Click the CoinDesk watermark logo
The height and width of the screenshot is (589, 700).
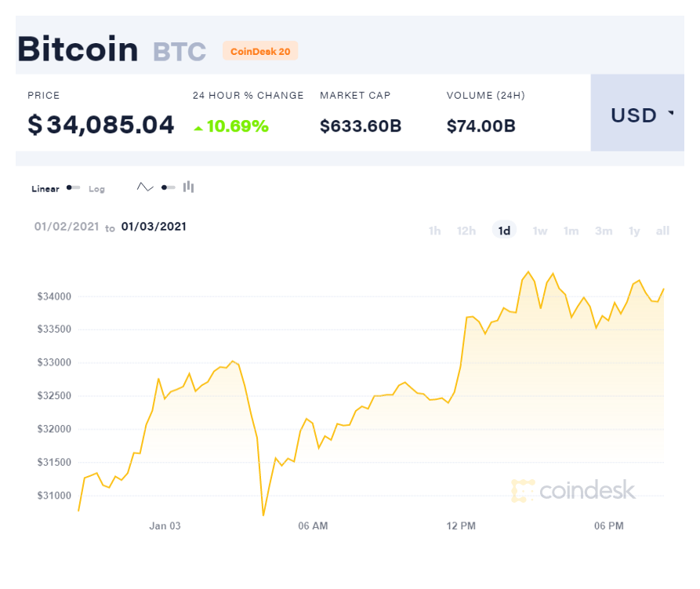click(x=573, y=491)
